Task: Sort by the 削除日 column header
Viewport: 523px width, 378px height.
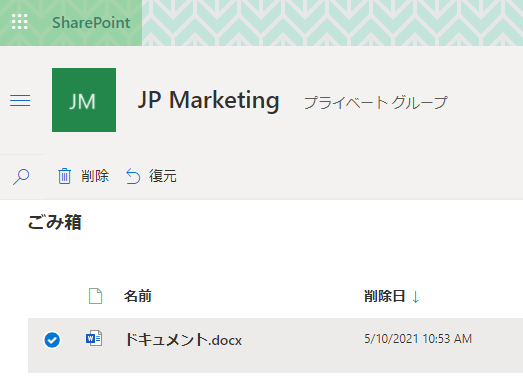Action: pyautogui.click(x=385, y=296)
